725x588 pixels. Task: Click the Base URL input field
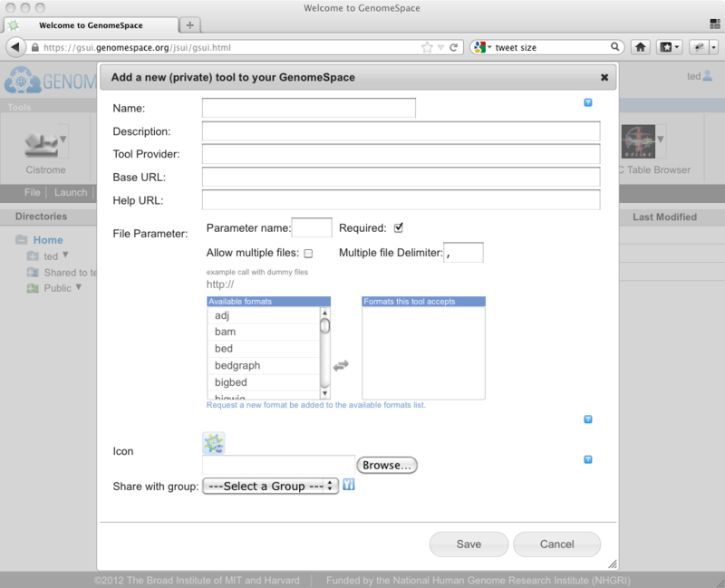pyautogui.click(x=401, y=177)
